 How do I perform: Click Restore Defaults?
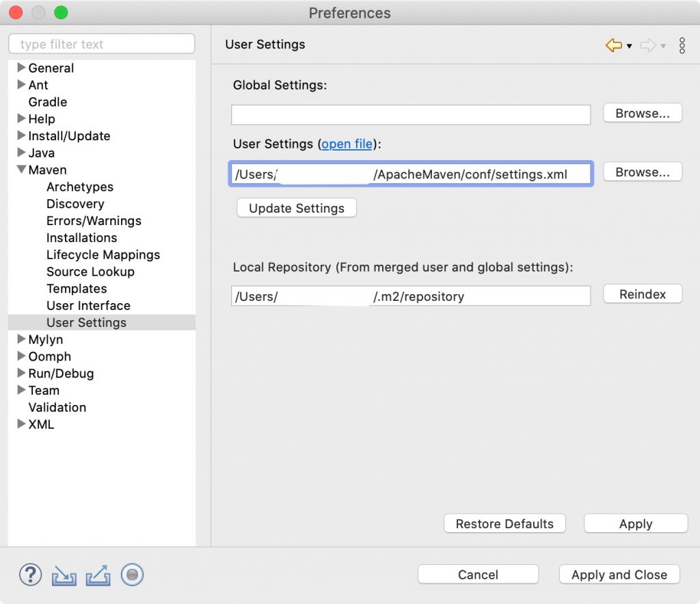[x=504, y=523]
